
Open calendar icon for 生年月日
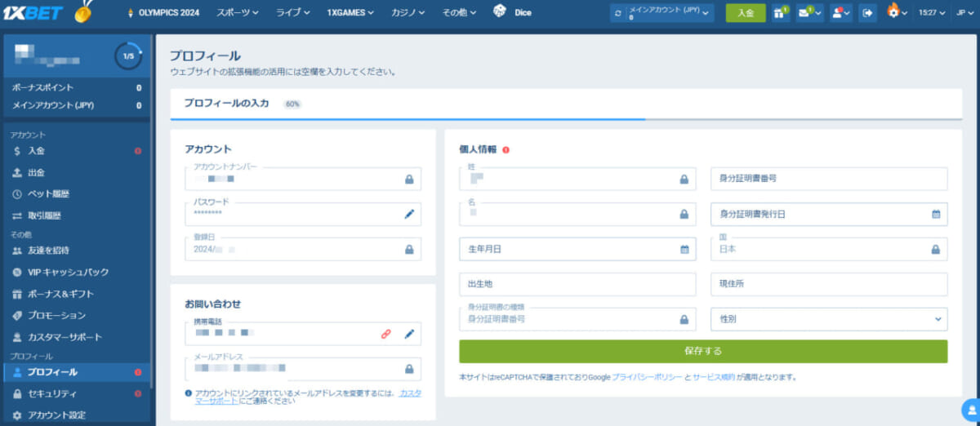(684, 249)
